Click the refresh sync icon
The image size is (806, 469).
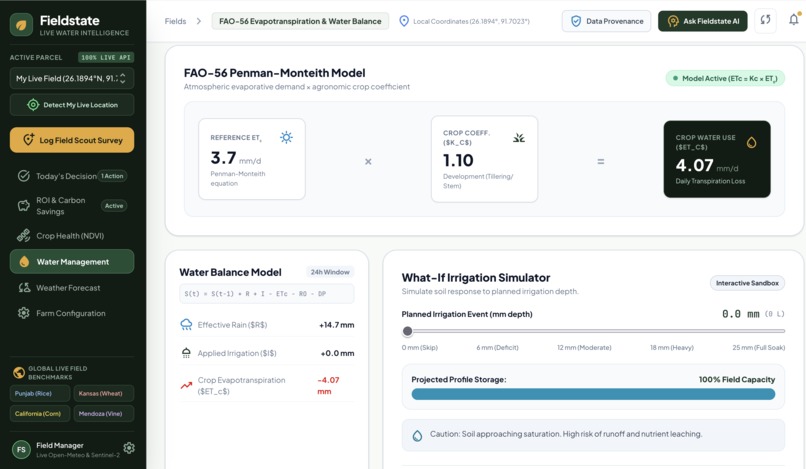(x=765, y=21)
